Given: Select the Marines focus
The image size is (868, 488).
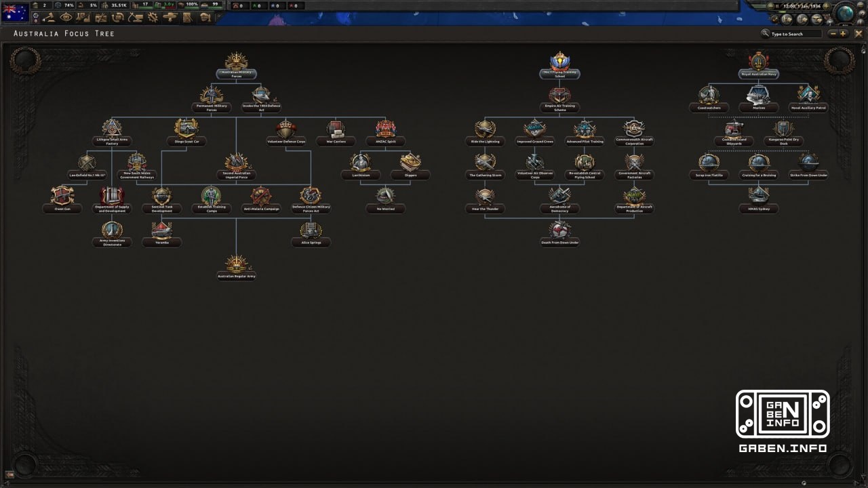Looking at the screenshot, I should (x=758, y=99).
